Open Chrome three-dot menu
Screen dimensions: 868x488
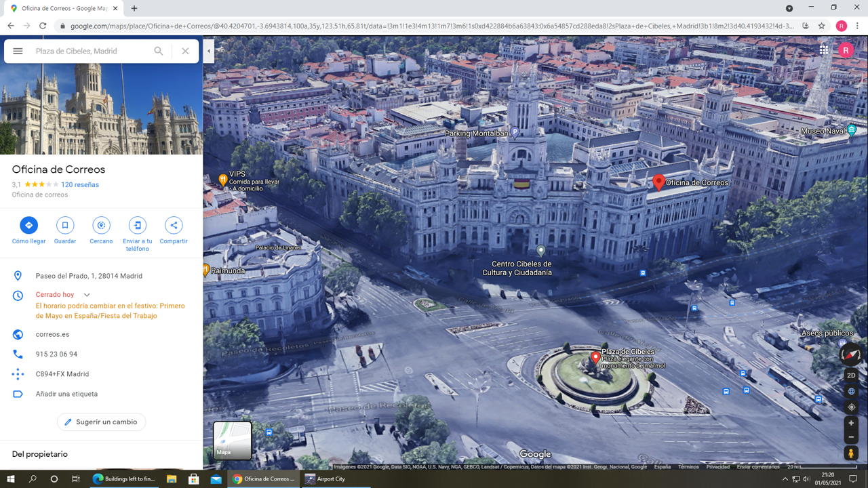pyautogui.click(x=858, y=26)
